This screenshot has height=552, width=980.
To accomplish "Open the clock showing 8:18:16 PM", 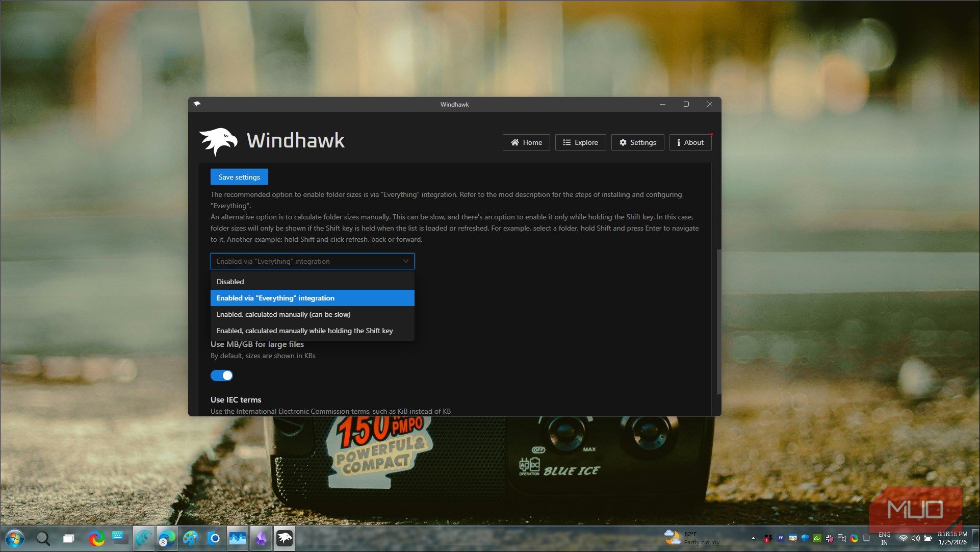I will click(x=952, y=538).
